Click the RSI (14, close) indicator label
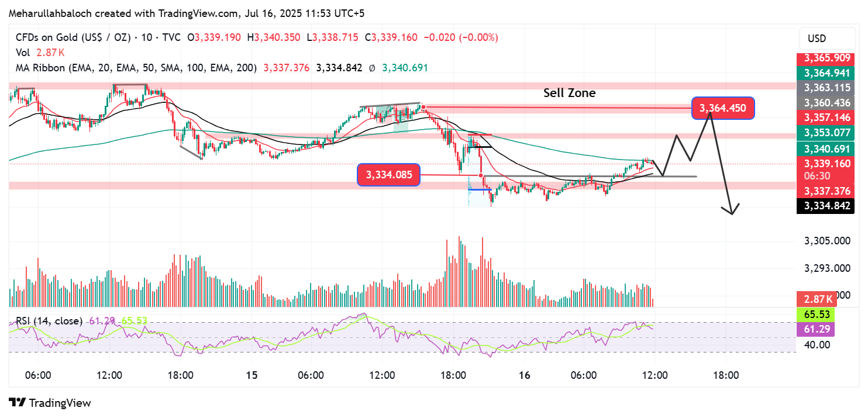 49,320
